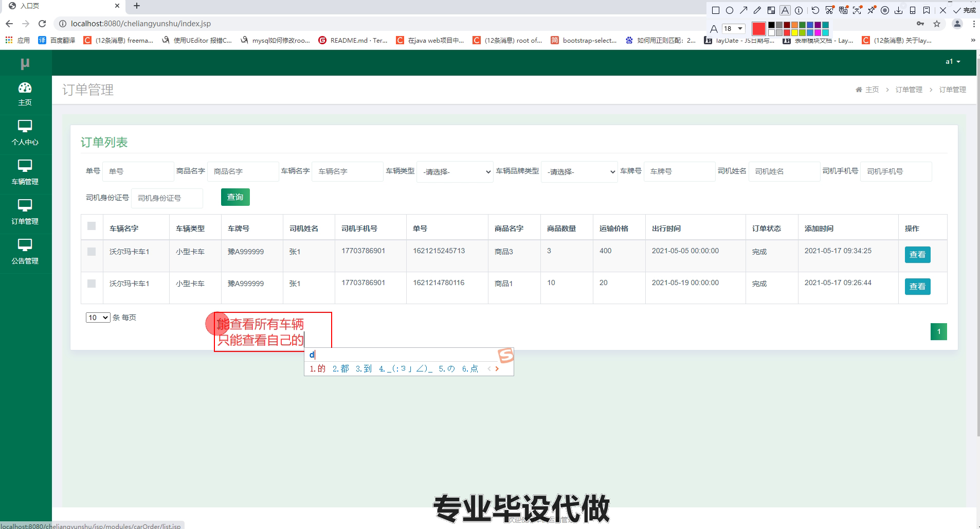
Task: Open the font size 18 dropdown
Action: click(733, 28)
